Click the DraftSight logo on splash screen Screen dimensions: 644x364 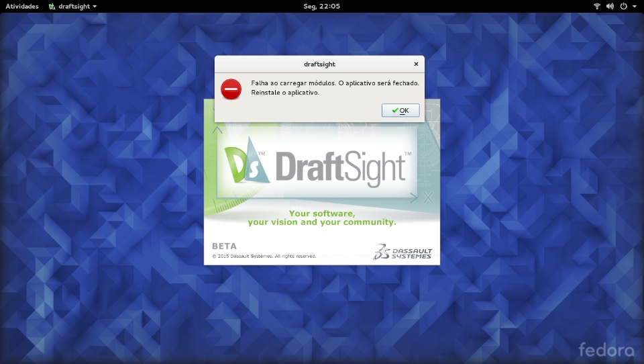317,163
